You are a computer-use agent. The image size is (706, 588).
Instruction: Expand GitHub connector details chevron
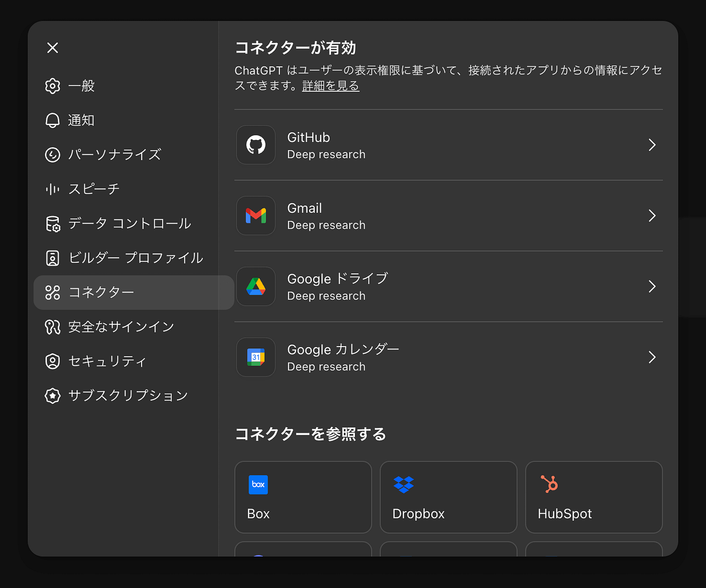click(652, 144)
